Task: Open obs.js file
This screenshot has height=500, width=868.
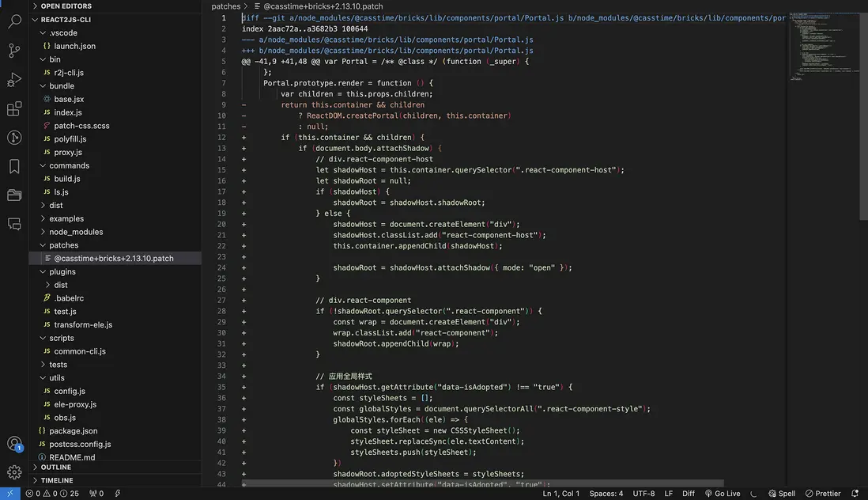Action: (115, 418)
